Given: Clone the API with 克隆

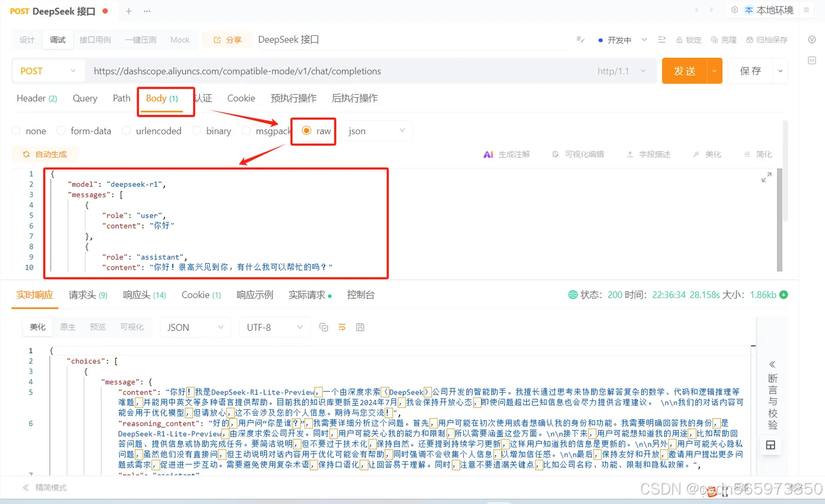Looking at the screenshot, I should tap(724, 40).
